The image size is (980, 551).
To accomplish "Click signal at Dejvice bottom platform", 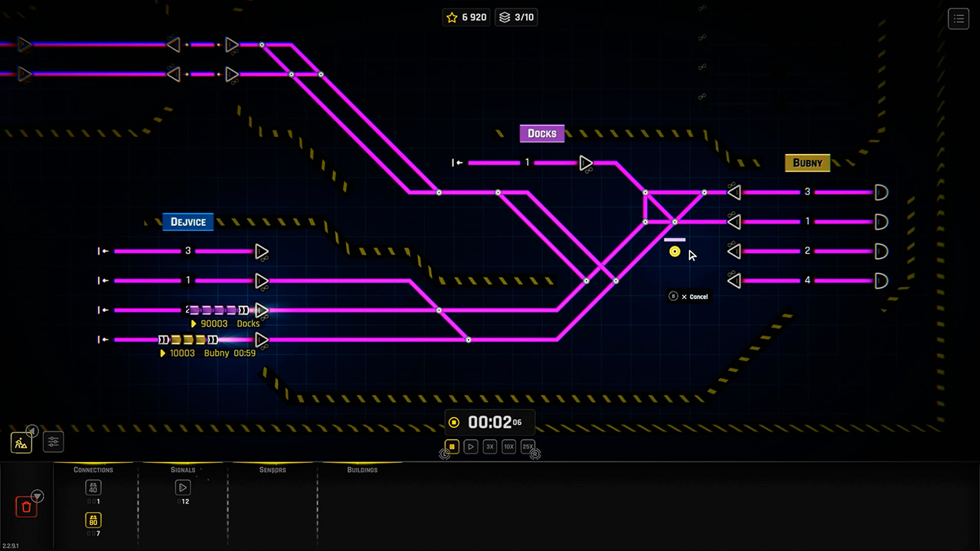I will [x=262, y=340].
